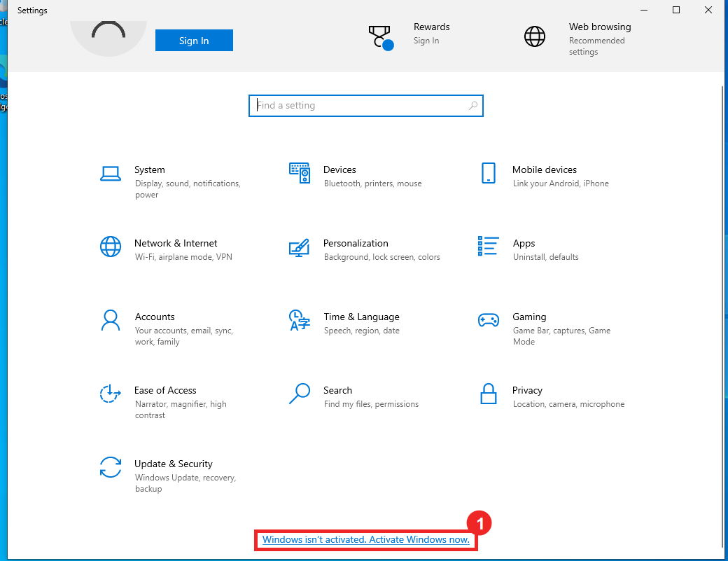Select the Mobile devices heading
The height and width of the screenshot is (561, 728).
[545, 170]
